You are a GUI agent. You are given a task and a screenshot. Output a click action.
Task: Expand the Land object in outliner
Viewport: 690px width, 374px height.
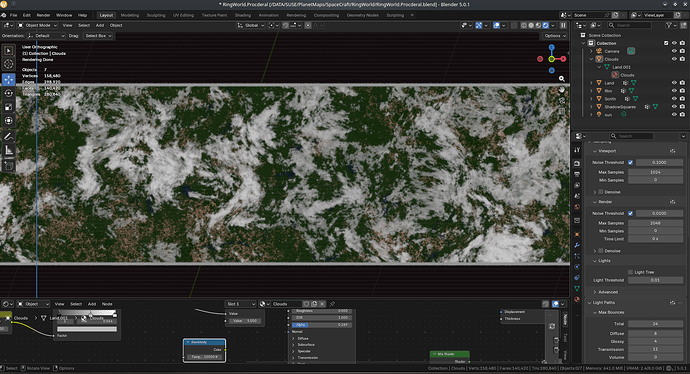(x=591, y=83)
